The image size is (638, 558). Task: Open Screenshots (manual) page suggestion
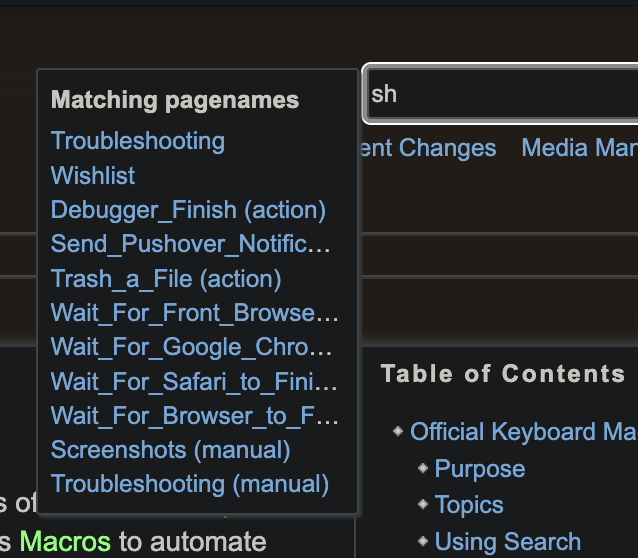click(x=170, y=450)
